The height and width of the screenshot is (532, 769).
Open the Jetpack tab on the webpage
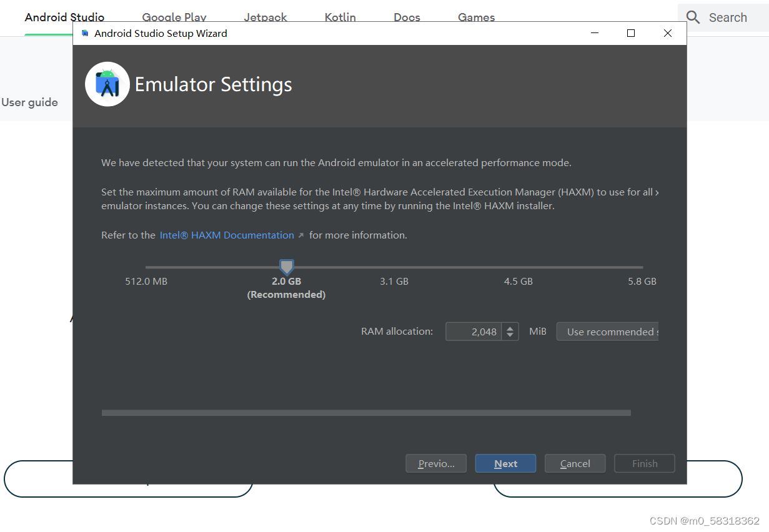pos(265,17)
